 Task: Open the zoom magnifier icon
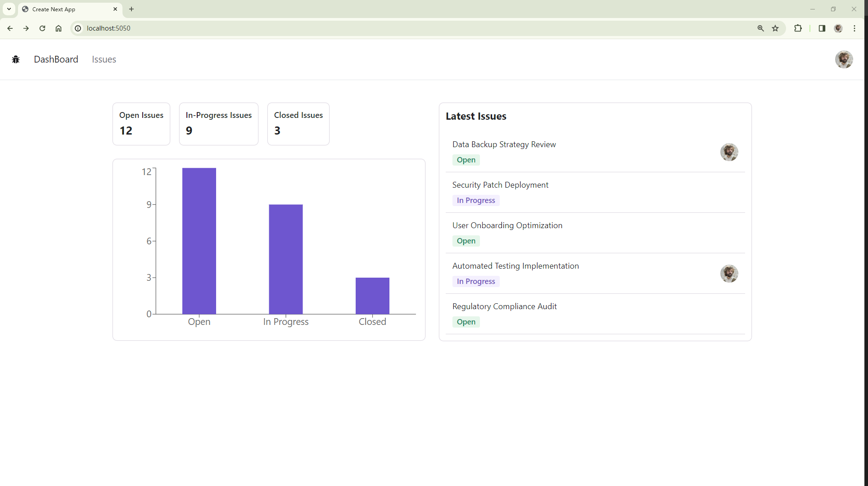coord(760,28)
